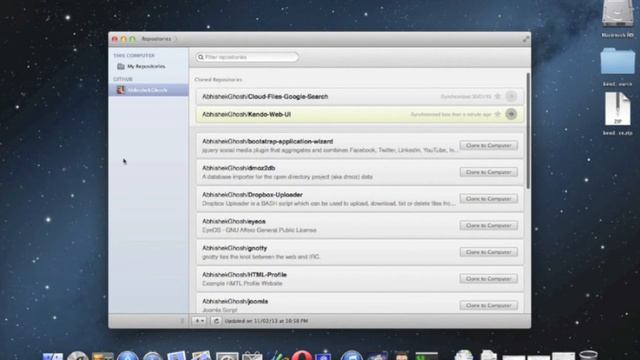Open the arrow button for Kendo-Web-UI
The width and height of the screenshot is (640, 360).
click(x=511, y=114)
